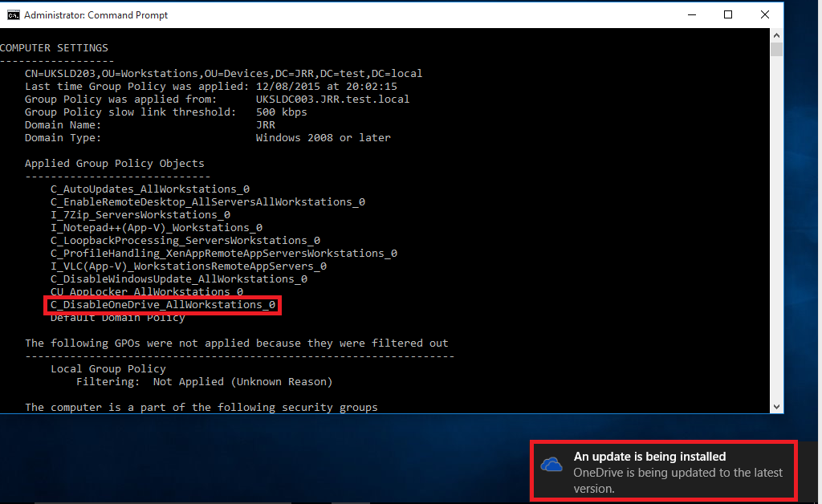Open the 'An update is being installed' notification
Viewport: 822px width, 504px height.
(x=664, y=472)
